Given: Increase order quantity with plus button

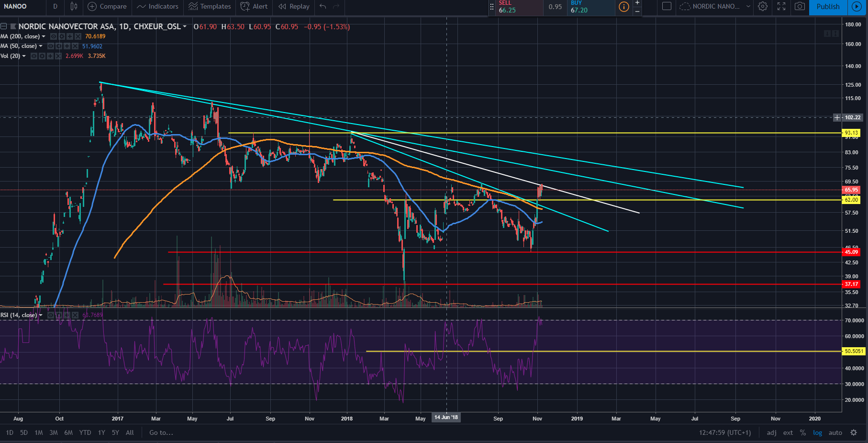Looking at the screenshot, I should 637,3.
